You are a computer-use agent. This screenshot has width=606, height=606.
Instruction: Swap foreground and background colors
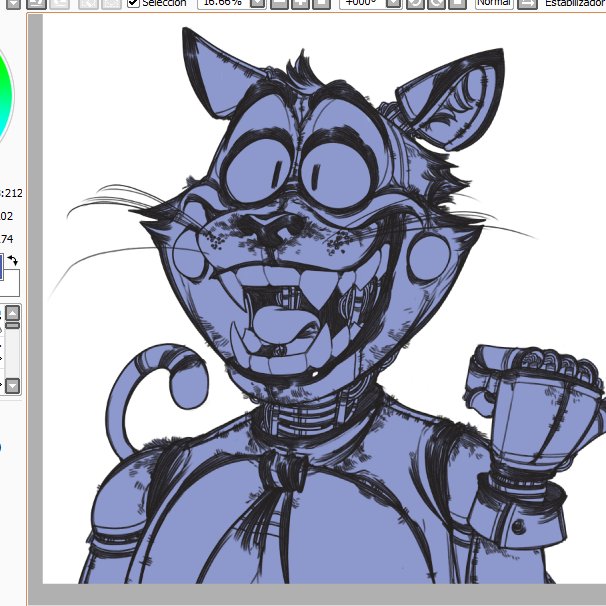click(x=13, y=260)
